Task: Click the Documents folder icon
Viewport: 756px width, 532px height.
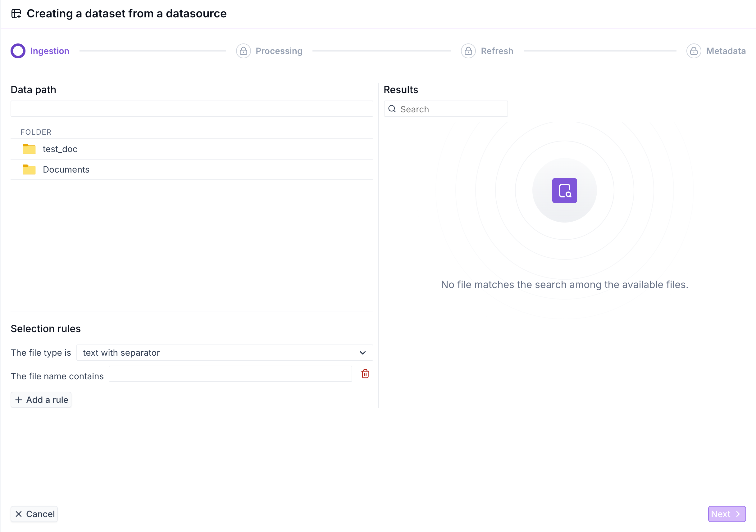Action: pyautogui.click(x=29, y=169)
